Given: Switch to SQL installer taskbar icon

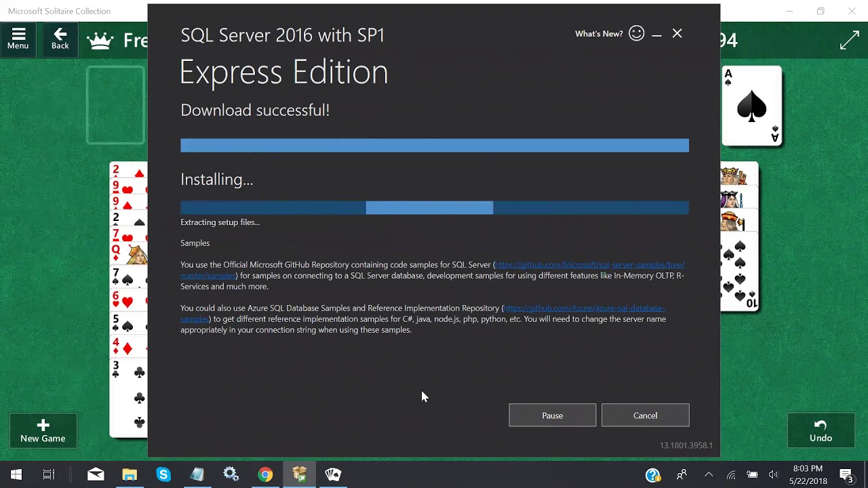Looking at the screenshot, I should [x=299, y=474].
